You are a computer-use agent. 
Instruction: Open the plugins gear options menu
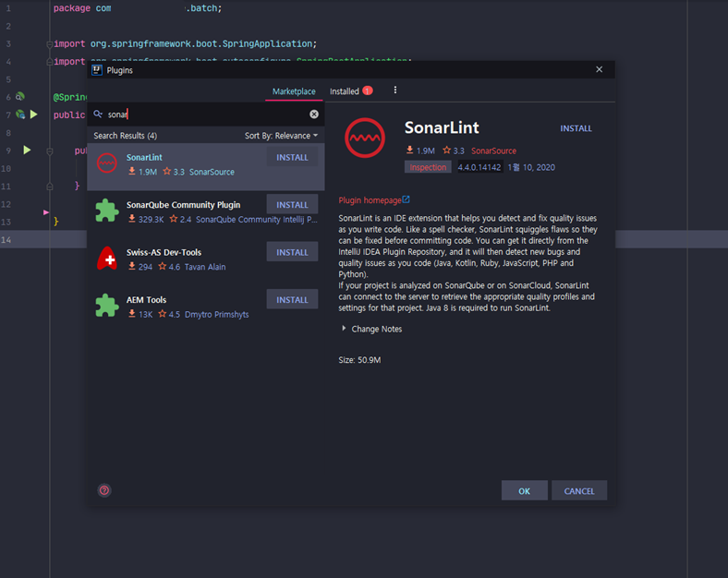[x=395, y=90]
